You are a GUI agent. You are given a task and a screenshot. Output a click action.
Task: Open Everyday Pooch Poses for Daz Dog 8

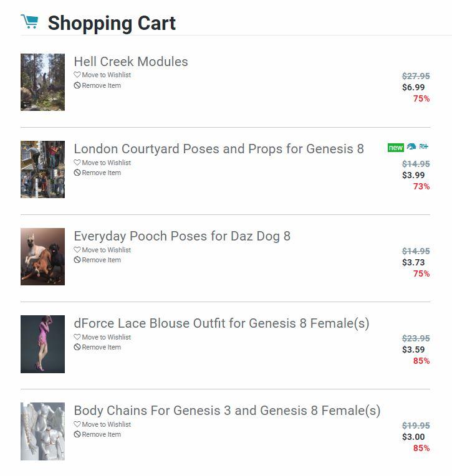coord(182,236)
